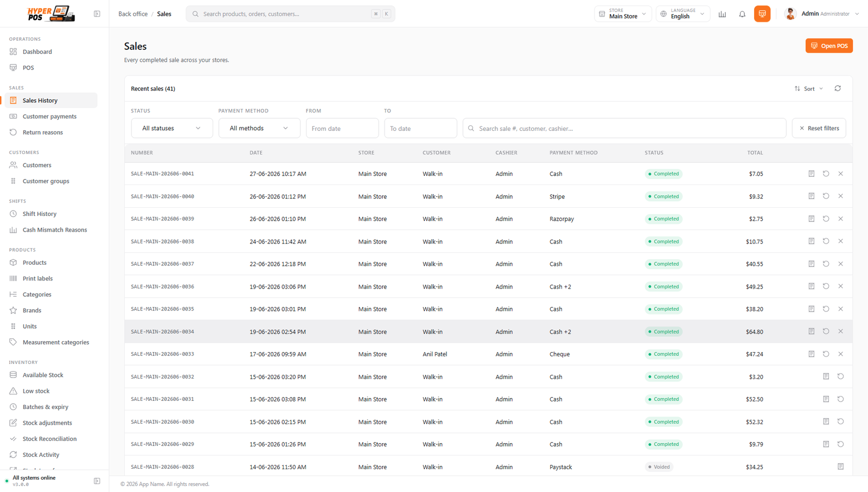View receipt for sale 0032

(826, 376)
